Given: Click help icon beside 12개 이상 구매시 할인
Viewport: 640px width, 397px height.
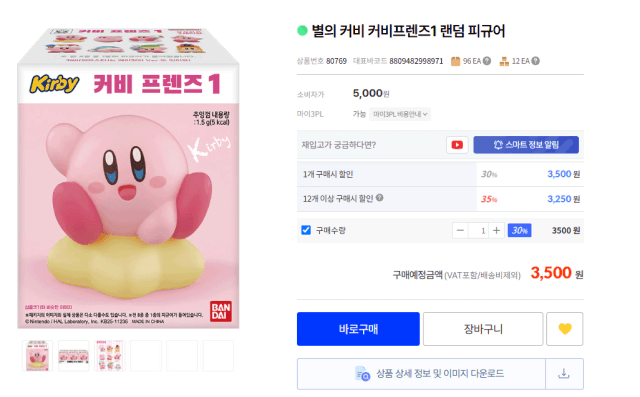Looking at the screenshot, I should click(x=380, y=198).
